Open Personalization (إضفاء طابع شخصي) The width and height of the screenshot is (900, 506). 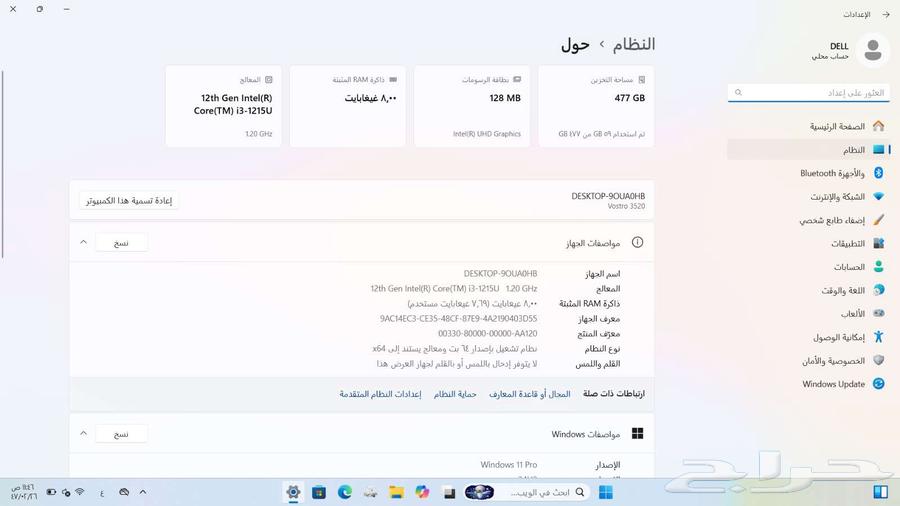click(809, 220)
